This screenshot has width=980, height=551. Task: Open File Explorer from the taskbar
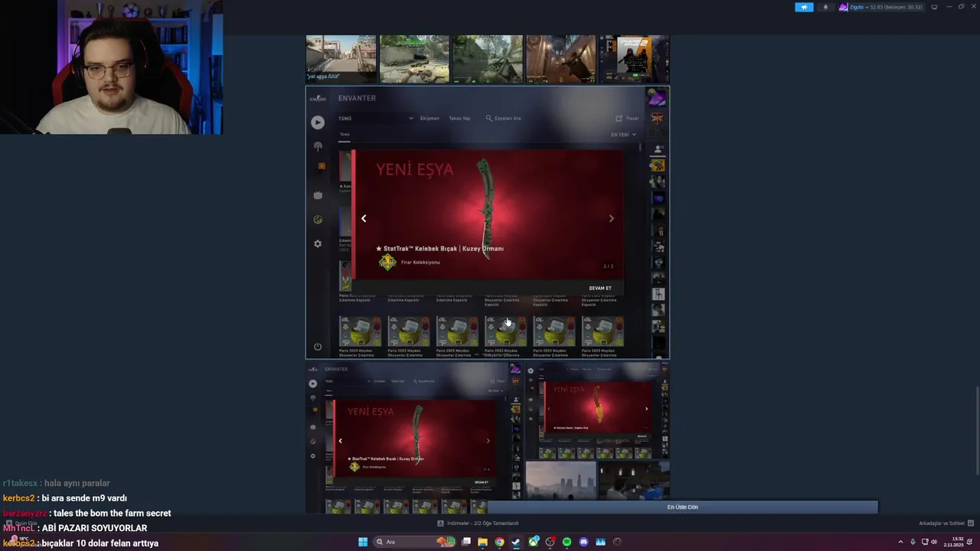[482, 542]
